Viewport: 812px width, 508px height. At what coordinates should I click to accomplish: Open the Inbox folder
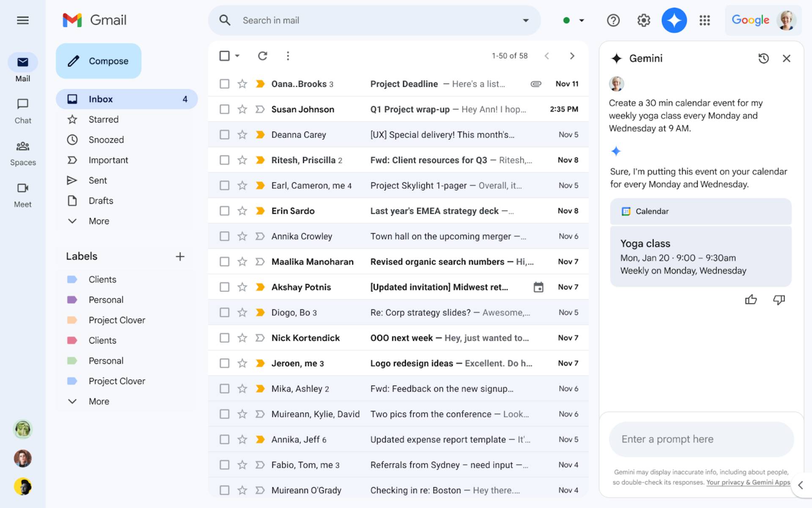tap(101, 99)
